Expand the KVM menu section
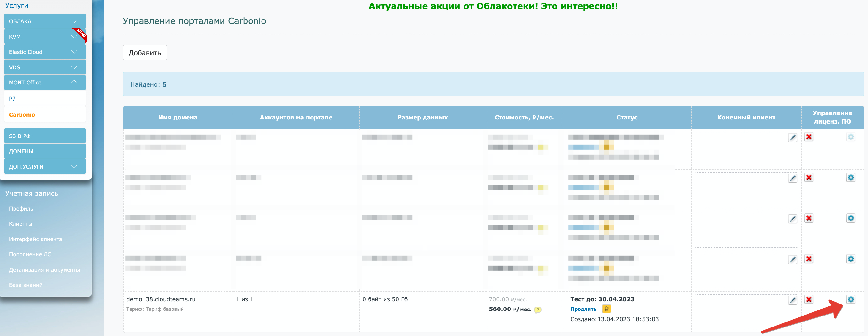Image resolution: width=868 pixels, height=336 pixels. (45, 37)
